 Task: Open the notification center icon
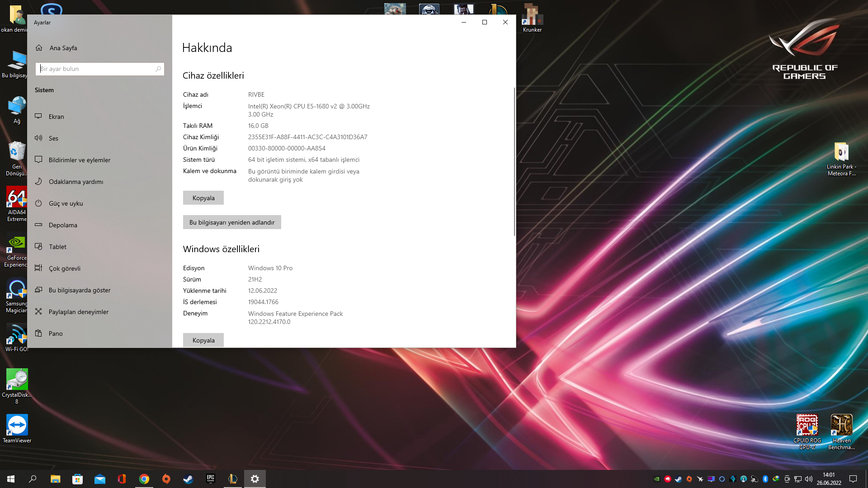[853, 479]
